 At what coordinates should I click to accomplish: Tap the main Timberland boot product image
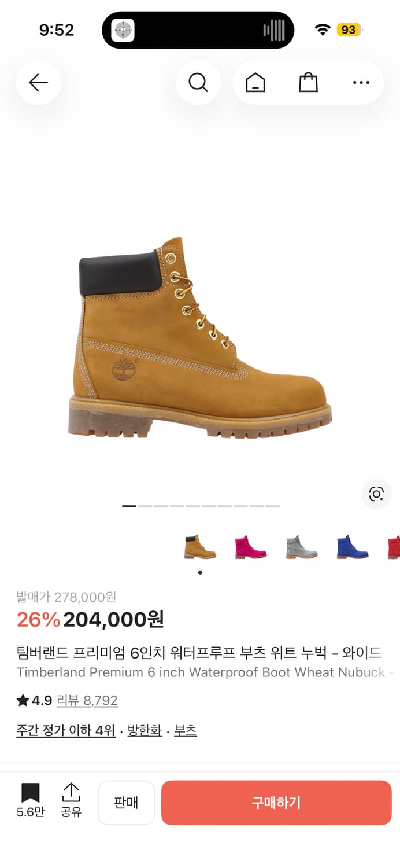[x=200, y=338]
